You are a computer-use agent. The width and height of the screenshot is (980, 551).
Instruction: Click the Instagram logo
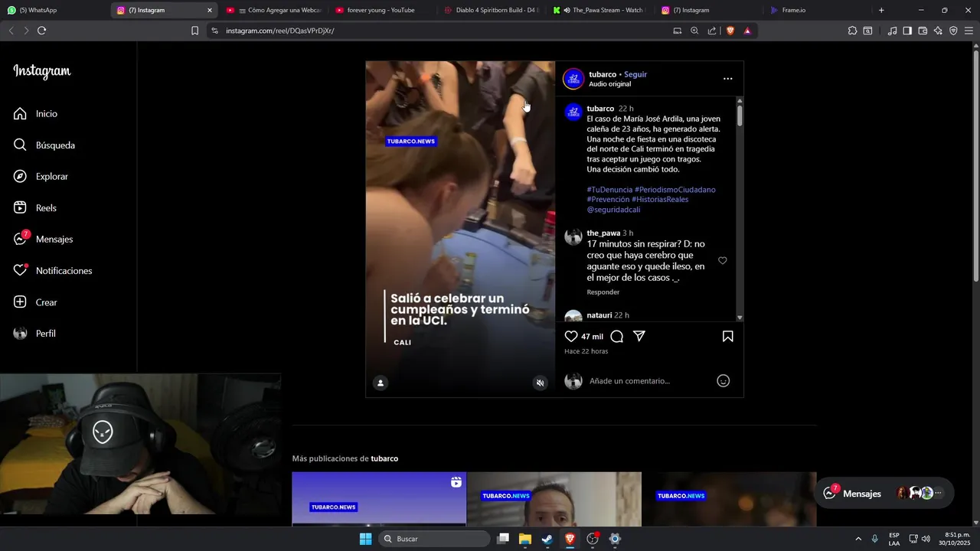(x=42, y=71)
